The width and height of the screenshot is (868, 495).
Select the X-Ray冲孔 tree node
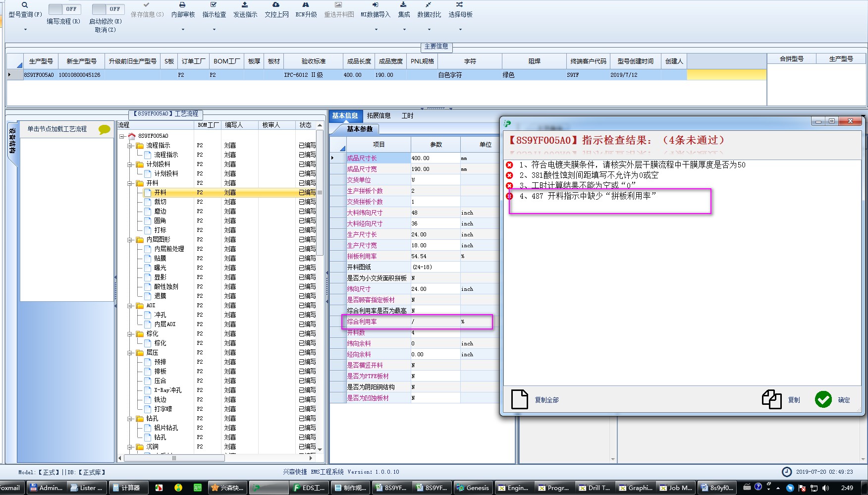pos(167,390)
